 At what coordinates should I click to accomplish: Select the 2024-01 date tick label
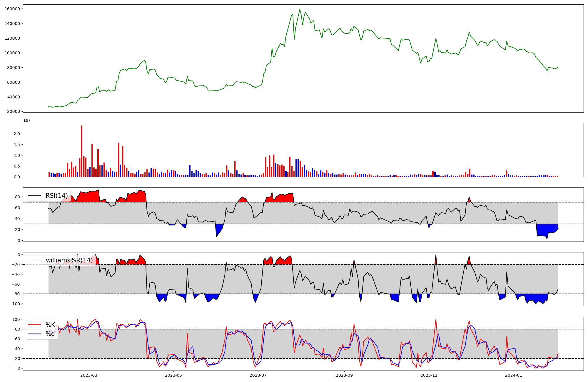[x=514, y=375]
